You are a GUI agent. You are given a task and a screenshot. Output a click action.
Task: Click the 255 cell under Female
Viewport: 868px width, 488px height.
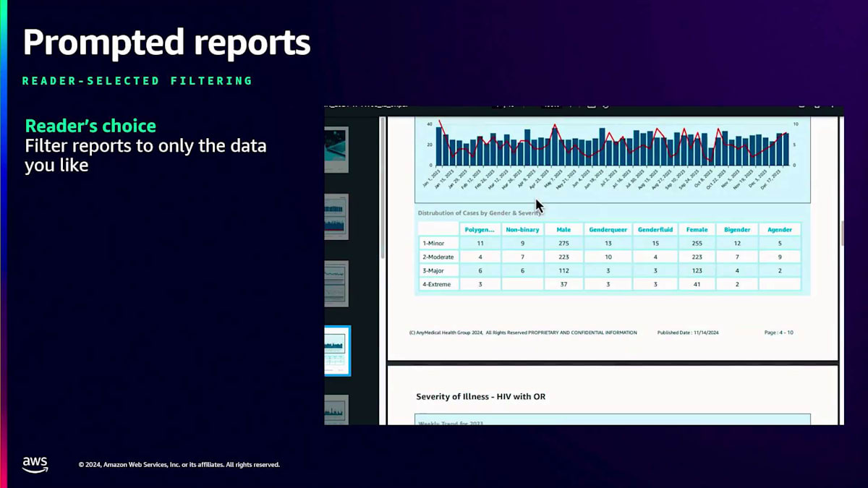point(697,244)
